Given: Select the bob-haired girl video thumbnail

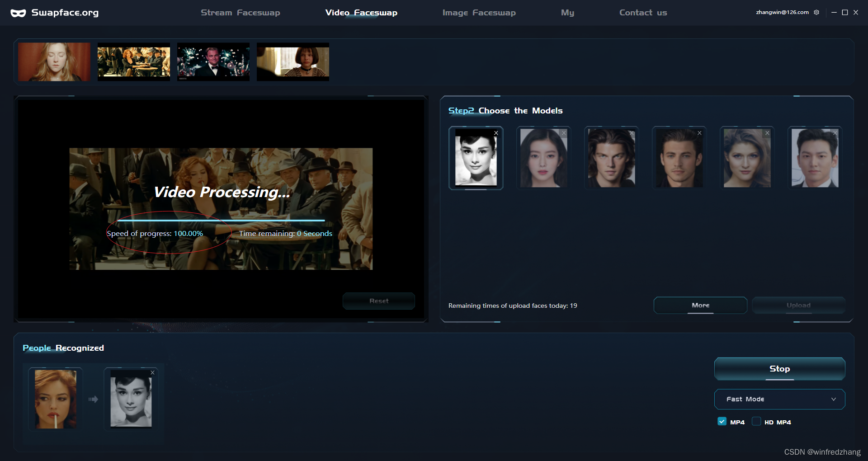Looking at the screenshot, I should pos(293,62).
